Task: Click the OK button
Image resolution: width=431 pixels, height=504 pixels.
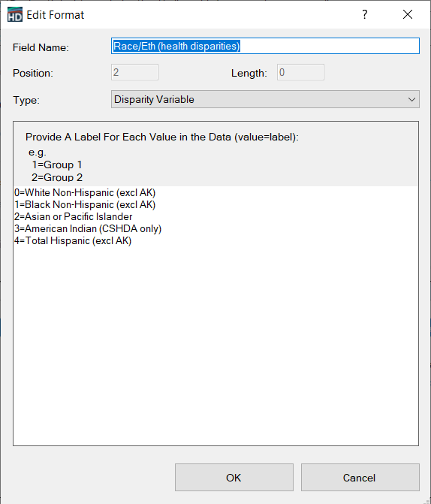Action: pyautogui.click(x=234, y=477)
